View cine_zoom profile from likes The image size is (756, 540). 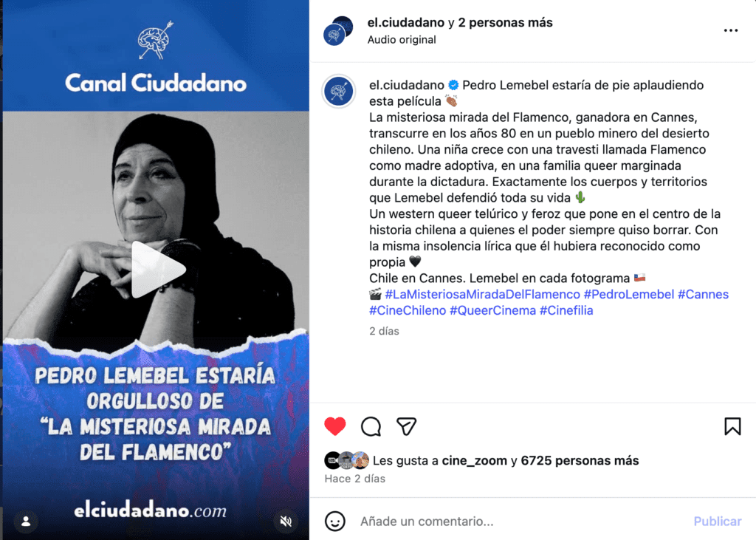(x=475, y=461)
